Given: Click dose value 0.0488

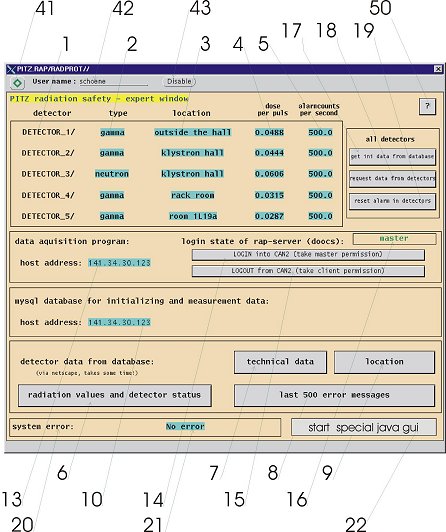Looking at the screenshot, I should (269, 132).
